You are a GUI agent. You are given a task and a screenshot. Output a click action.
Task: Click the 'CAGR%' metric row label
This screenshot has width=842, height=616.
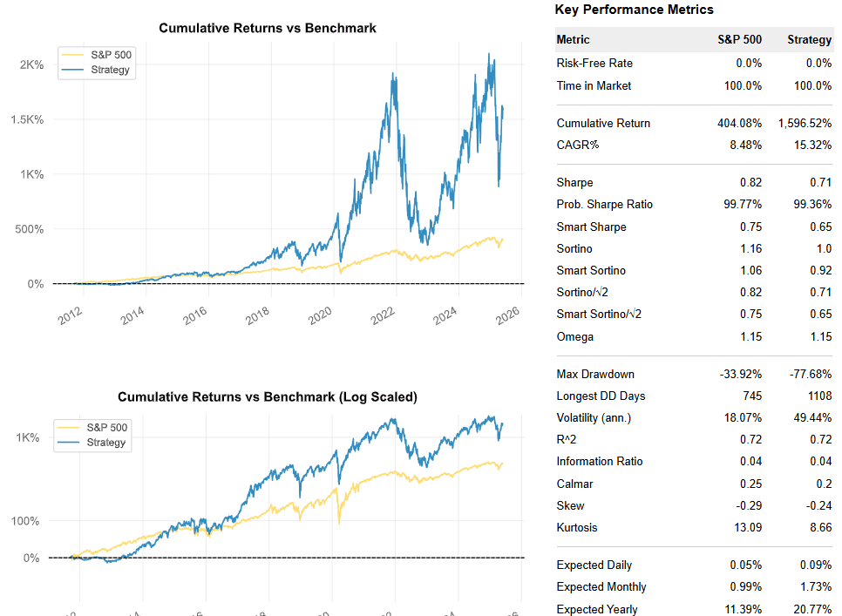tap(578, 145)
